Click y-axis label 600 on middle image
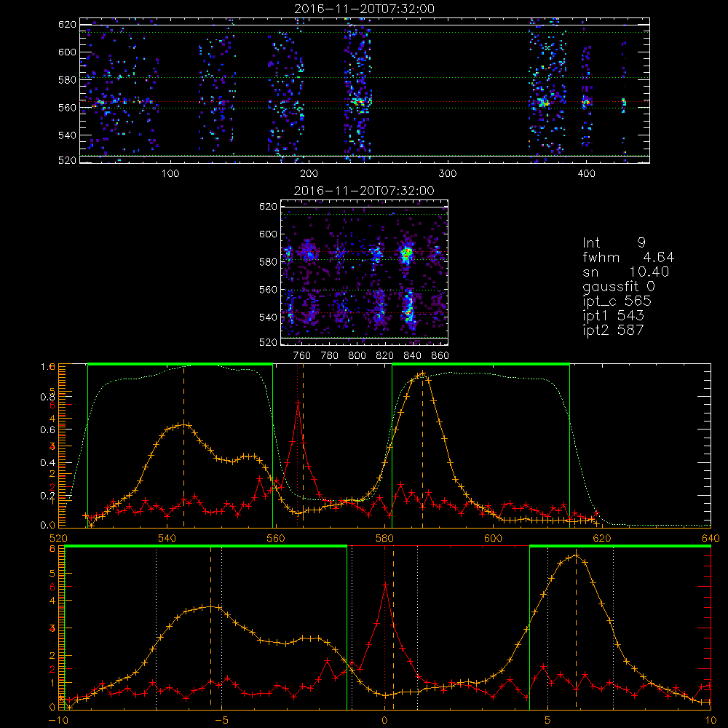The image size is (728, 728). pyautogui.click(x=268, y=234)
